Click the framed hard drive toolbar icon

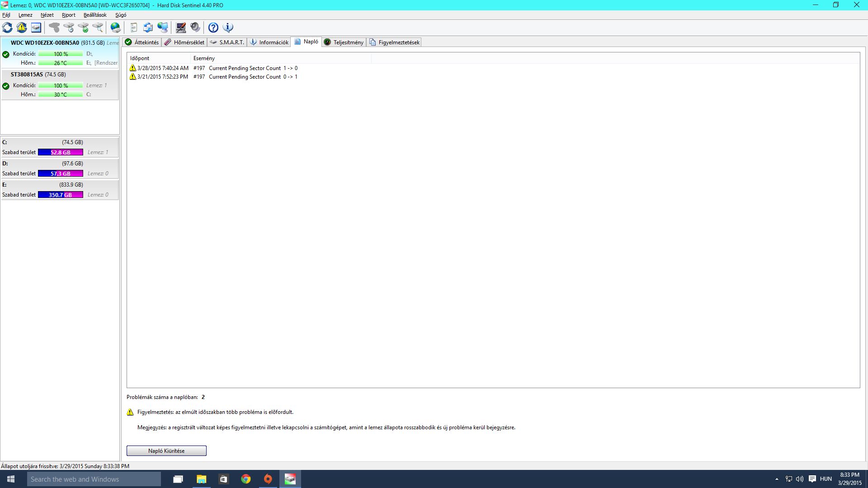pyautogui.click(x=36, y=28)
